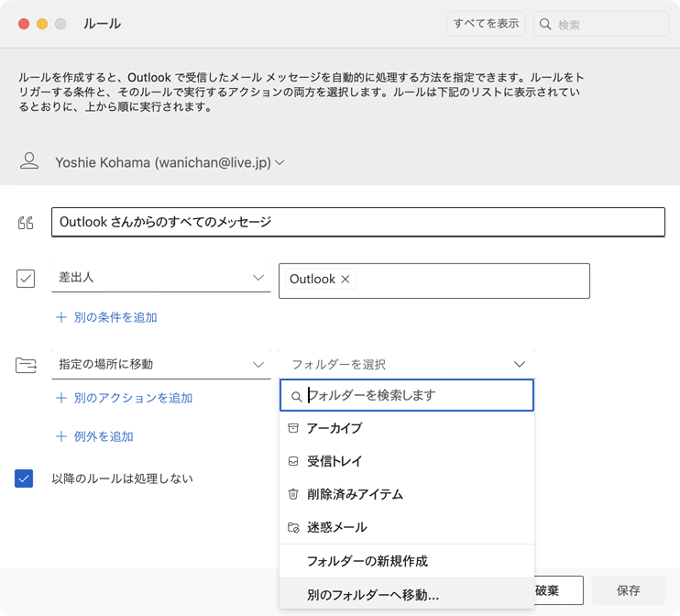Viewport: 680px width, 616px height.
Task: Remove the Outlook sender tag with X
Action: pyautogui.click(x=345, y=280)
